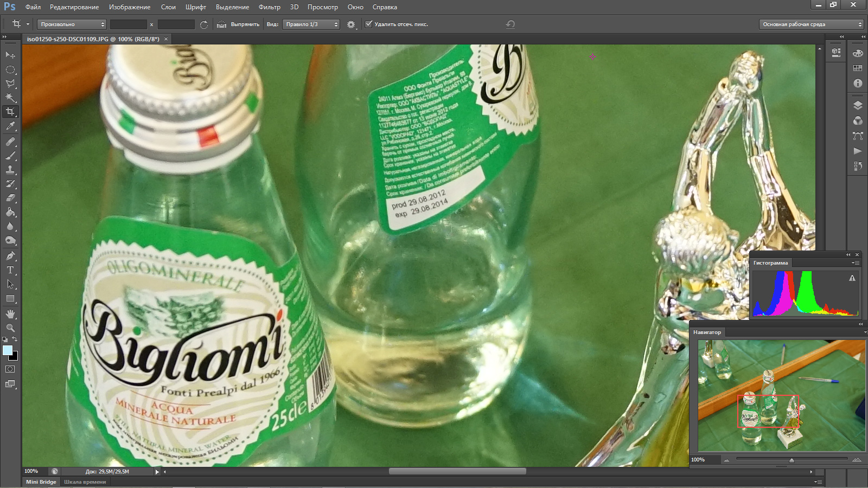Toggle 'Удалить отсеч. пикс.' checkbox
The image size is (868, 488).
pos(369,24)
